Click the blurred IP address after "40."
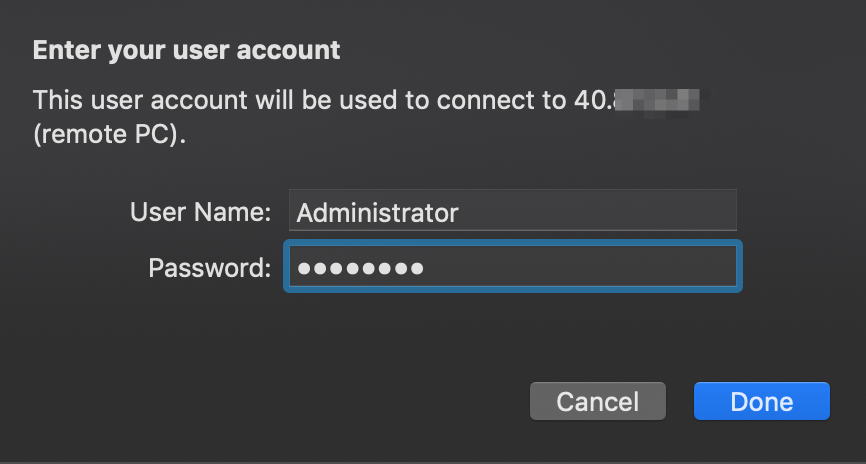Image resolution: width=866 pixels, height=464 pixels. [x=657, y=101]
